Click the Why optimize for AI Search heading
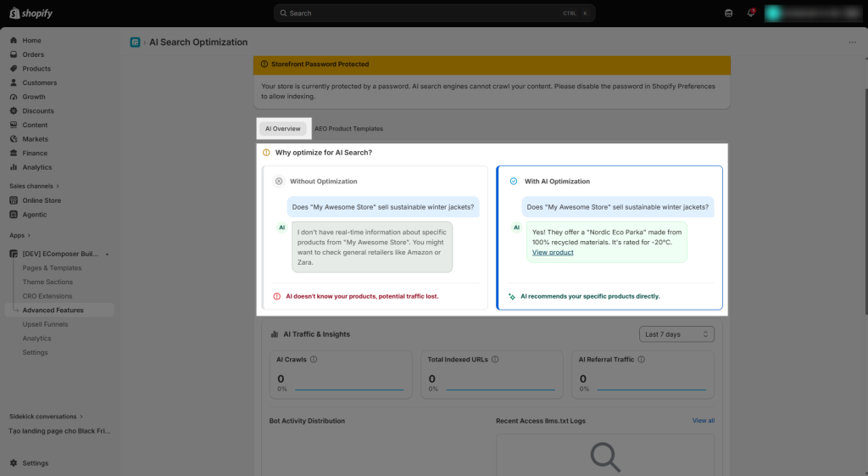The height and width of the screenshot is (476, 868). pyautogui.click(x=323, y=153)
